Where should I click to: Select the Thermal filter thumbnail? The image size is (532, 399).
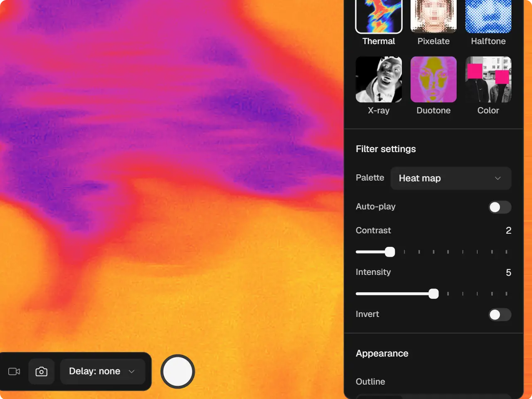[x=379, y=16]
